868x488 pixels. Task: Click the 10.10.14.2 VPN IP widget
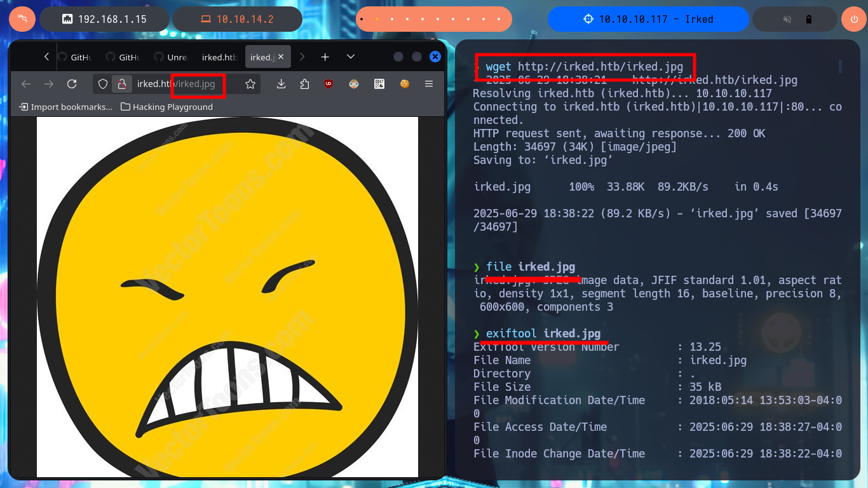(x=238, y=19)
